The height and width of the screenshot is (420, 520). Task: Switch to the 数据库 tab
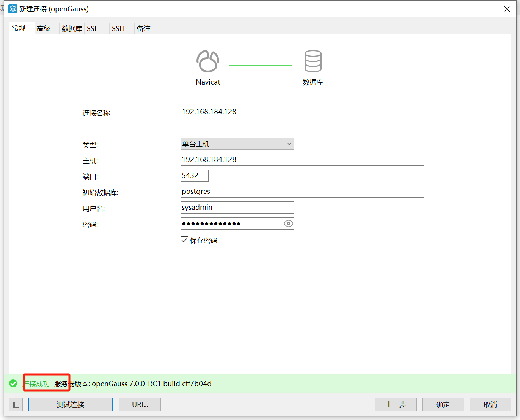point(72,28)
